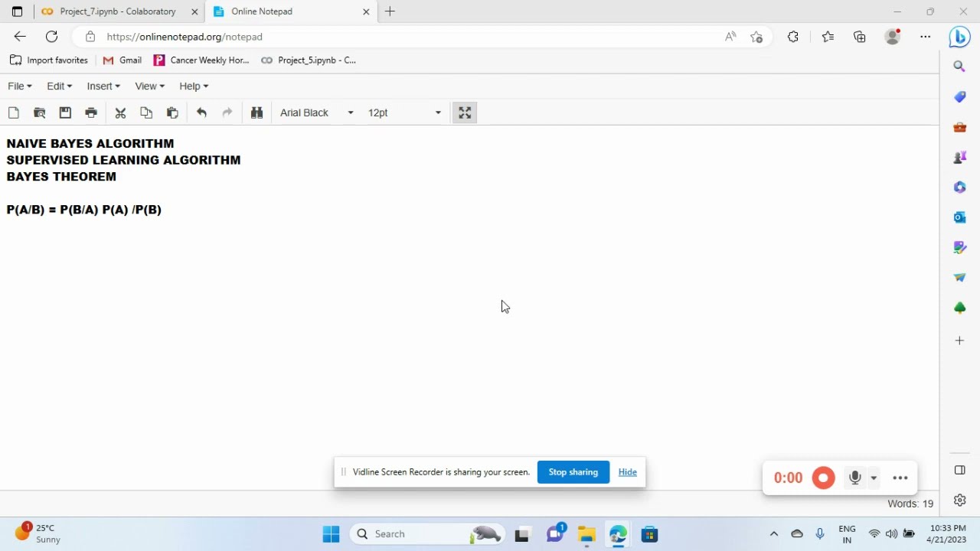Open sidebar settings gear
Viewport: 980px width, 551px height.
959,500
